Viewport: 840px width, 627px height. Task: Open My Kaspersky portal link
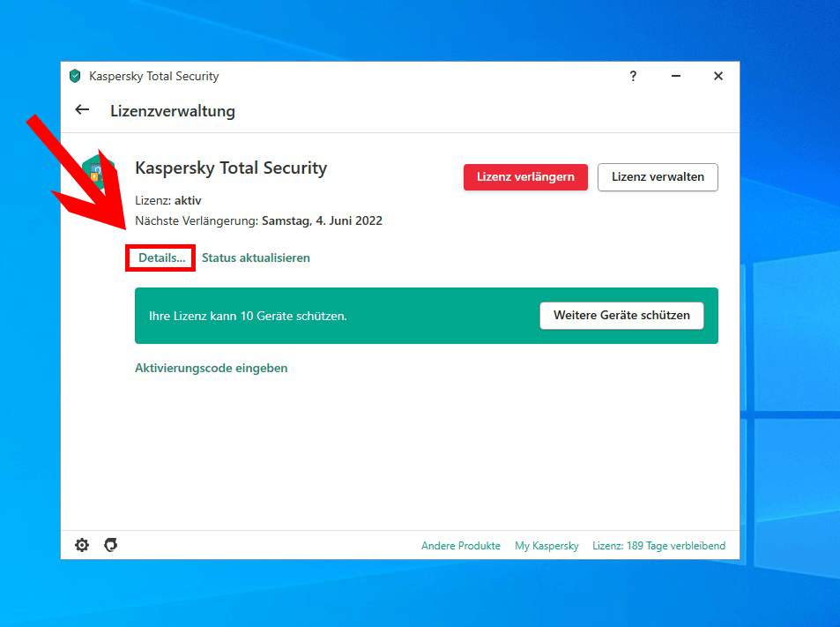[x=546, y=545]
